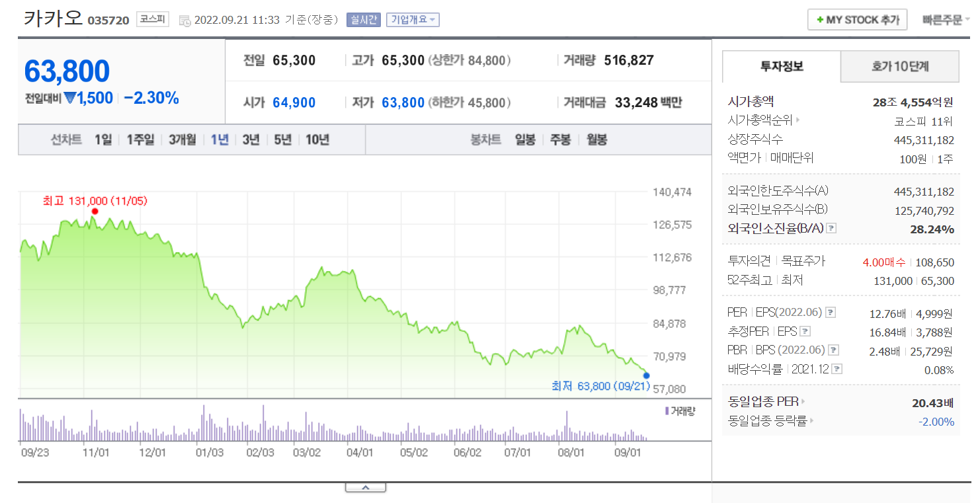Click the 전일 value 65,300

(294, 61)
